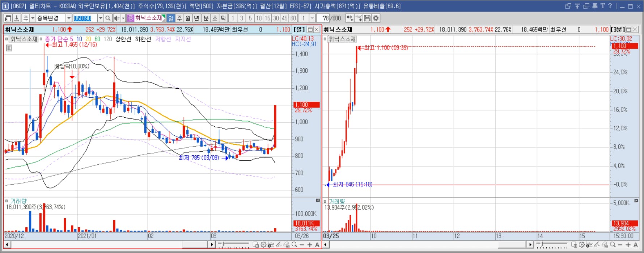Select the 월 (monthly) period toggle
Screen dimensions: 644x253
pyautogui.click(x=188, y=18)
